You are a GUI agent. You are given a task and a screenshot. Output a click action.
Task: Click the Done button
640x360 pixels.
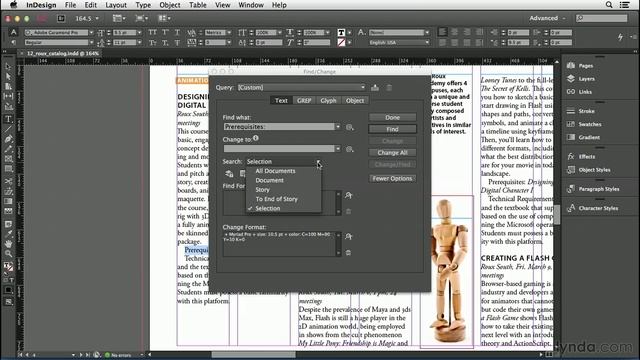click(392, 118)
